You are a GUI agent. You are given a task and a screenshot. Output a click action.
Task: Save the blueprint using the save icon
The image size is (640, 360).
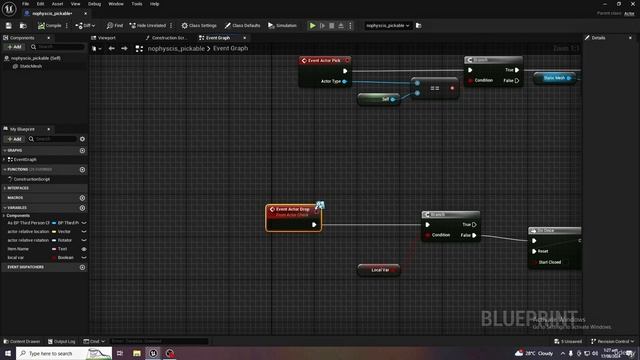9,26
